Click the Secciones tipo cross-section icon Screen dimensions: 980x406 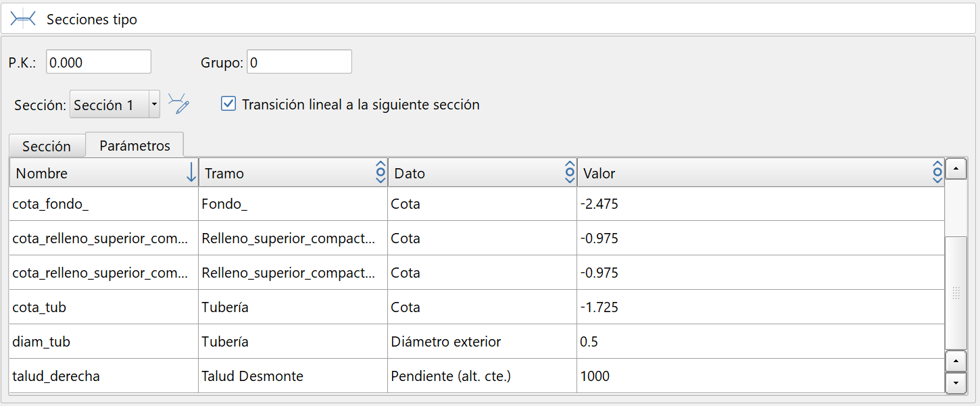tap(24, 18)
